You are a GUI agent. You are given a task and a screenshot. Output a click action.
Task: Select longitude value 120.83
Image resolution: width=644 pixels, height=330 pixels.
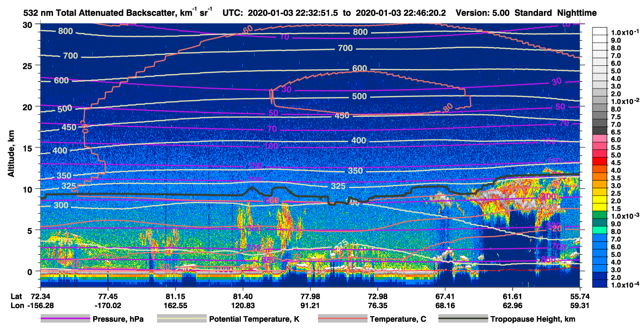pyautogui.click(x=243, y=305)
